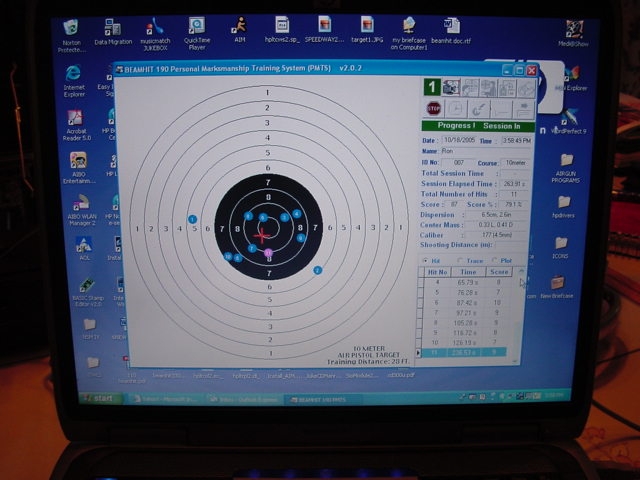Click hit marker 2 on the target

coord(318,270)
